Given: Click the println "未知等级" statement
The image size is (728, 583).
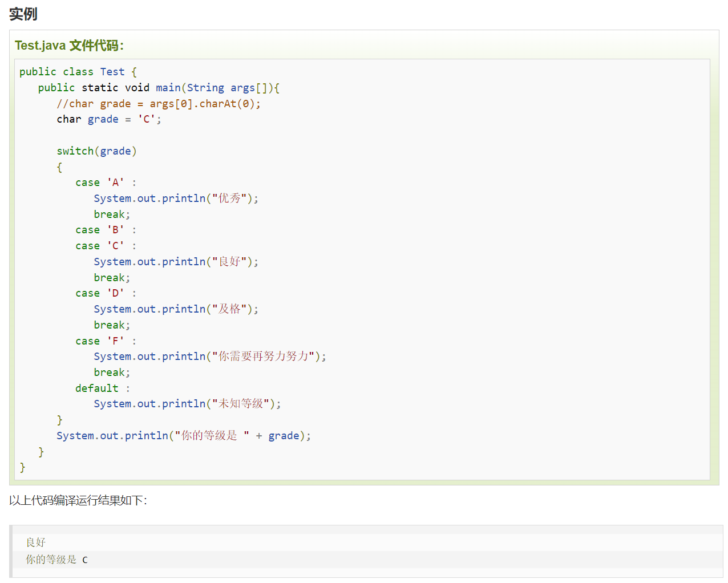Looking at the screenshot, I should coord(187,404).
